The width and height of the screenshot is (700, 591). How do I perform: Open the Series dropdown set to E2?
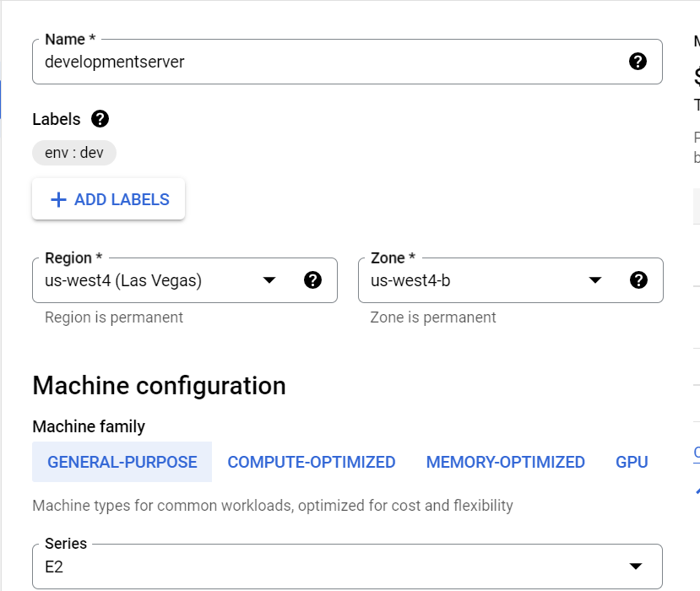click(x=338, y=566)
